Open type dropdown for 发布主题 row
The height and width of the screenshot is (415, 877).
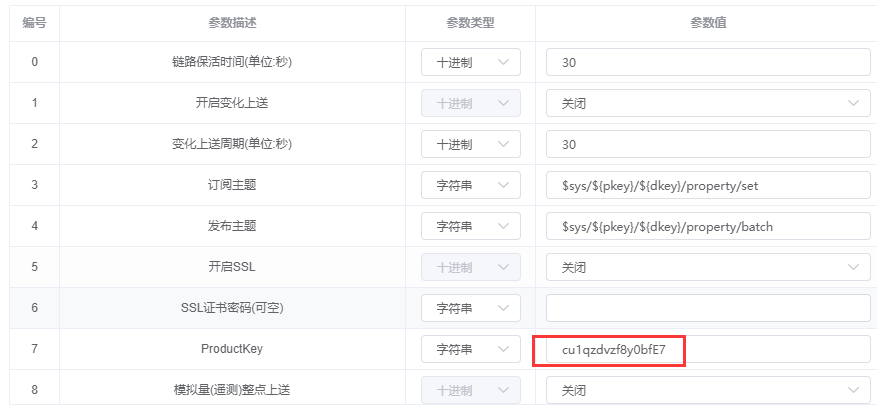tap(470, 227)
